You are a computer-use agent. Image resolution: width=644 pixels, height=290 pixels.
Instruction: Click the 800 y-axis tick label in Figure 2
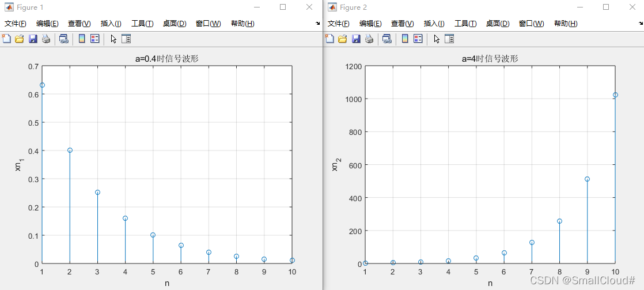pos(357,132)
